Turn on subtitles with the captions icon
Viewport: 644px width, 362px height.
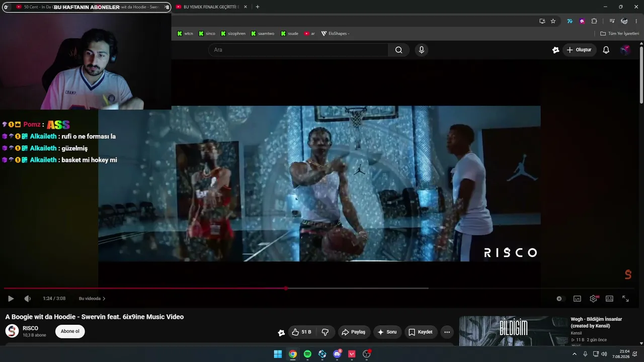[x=577, y=299]
